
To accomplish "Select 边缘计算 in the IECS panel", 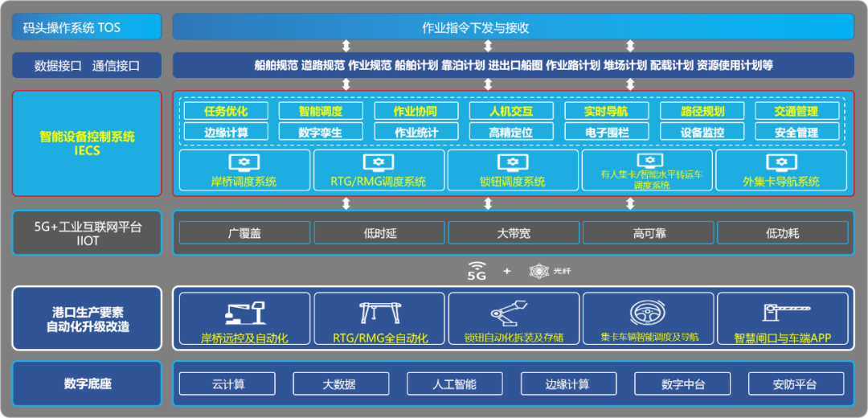I will coord(226,131).
